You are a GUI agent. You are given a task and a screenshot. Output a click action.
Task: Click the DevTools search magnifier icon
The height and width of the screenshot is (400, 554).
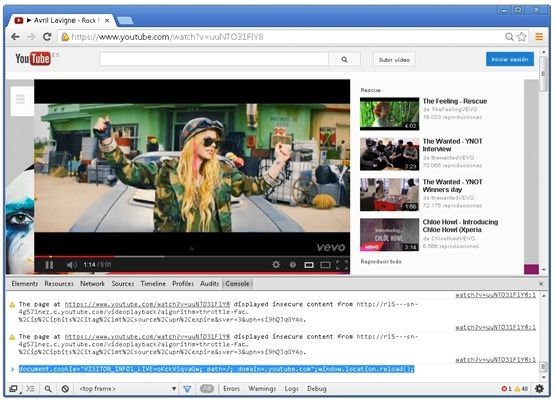click(48, 389)
